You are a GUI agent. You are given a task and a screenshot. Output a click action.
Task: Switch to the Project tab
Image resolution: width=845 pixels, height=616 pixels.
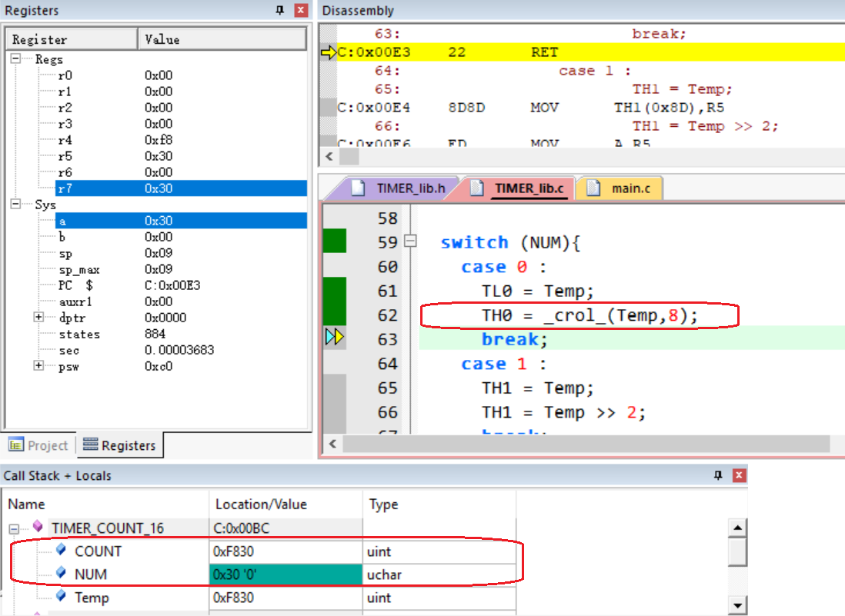click(x=38, y=445)
